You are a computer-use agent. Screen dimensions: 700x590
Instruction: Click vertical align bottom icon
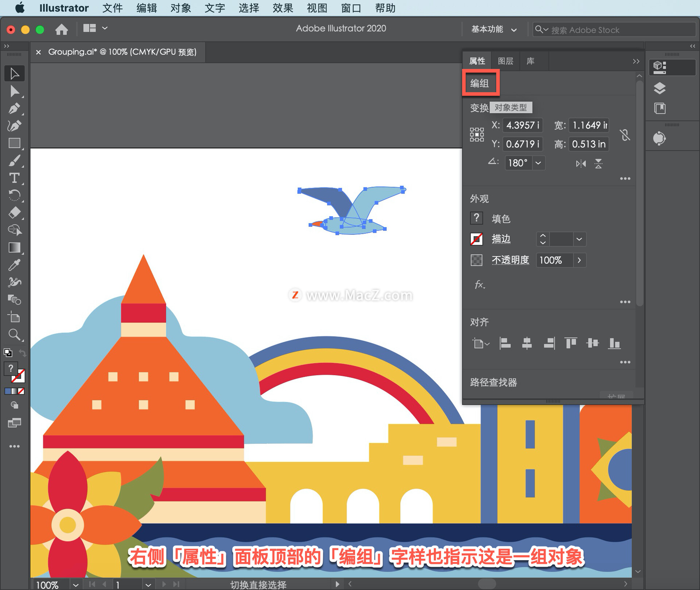[x=614, y=343]
